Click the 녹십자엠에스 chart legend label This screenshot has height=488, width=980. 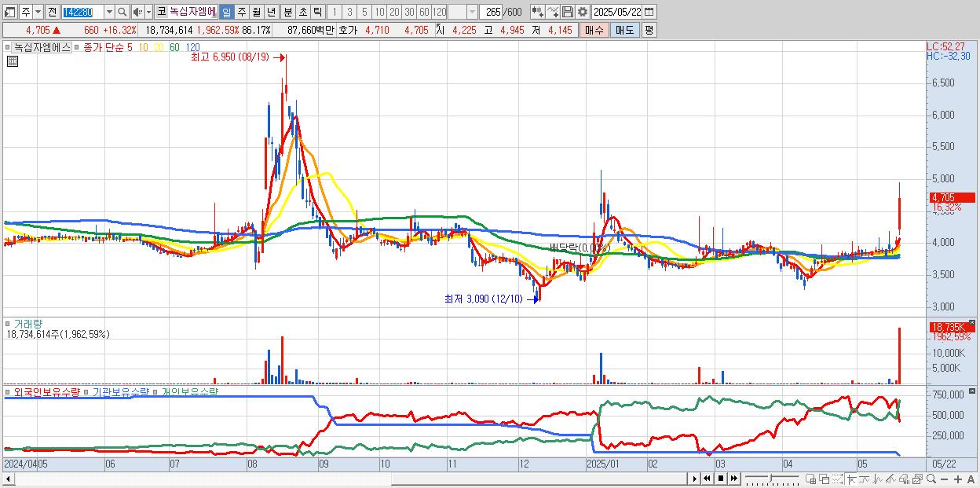pos(42,47)
